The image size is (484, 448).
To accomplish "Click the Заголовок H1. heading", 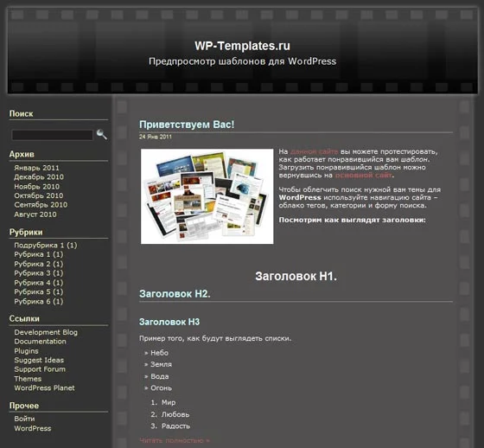I will point(296,276).
